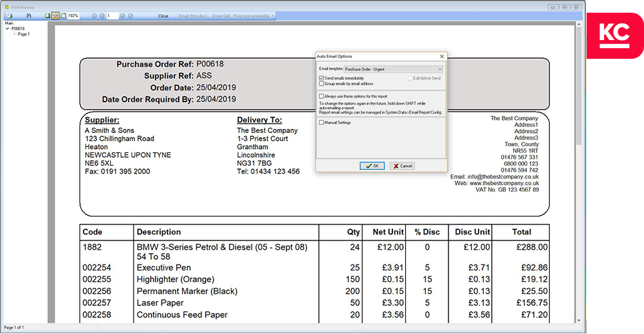
Task: Select the single page view icon
Action: tap(47, 15)
